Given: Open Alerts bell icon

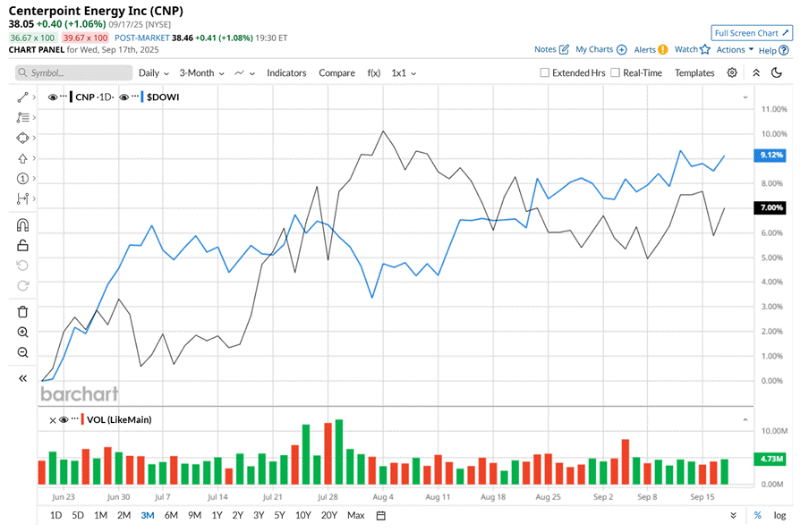Looking at the screenshot, I should [x=663, y=49].
